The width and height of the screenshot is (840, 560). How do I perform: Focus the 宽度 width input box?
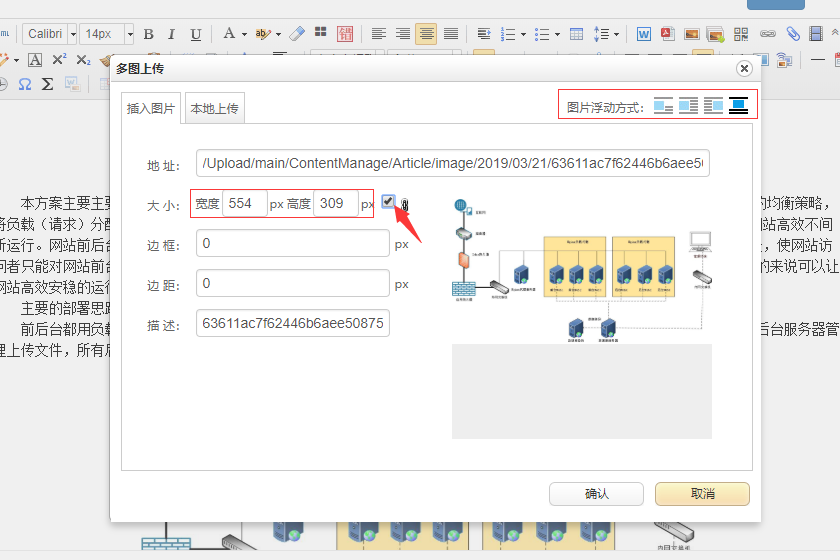click(244, 204)
